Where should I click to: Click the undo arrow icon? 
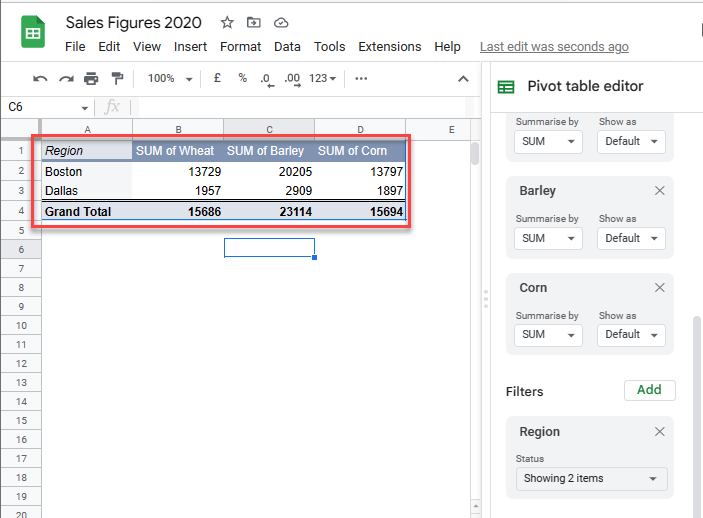coord(40,78)
